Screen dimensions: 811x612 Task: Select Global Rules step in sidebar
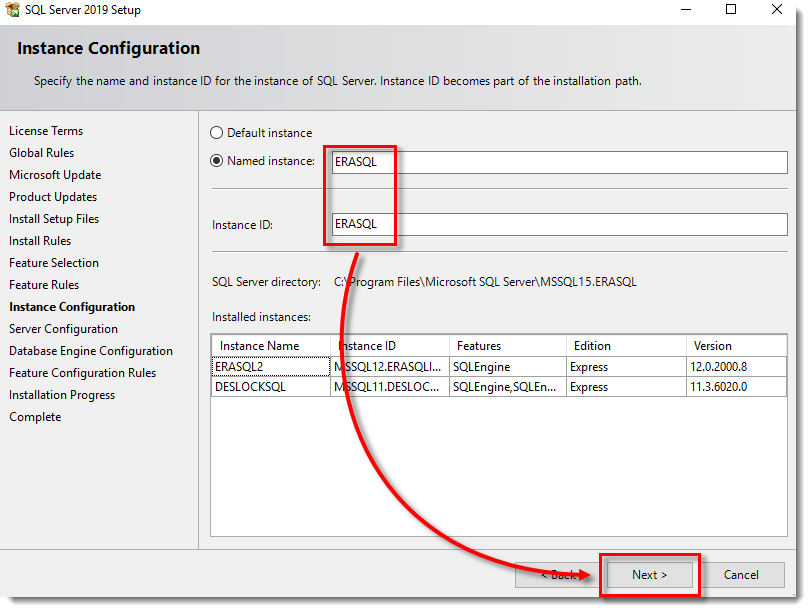41,153
